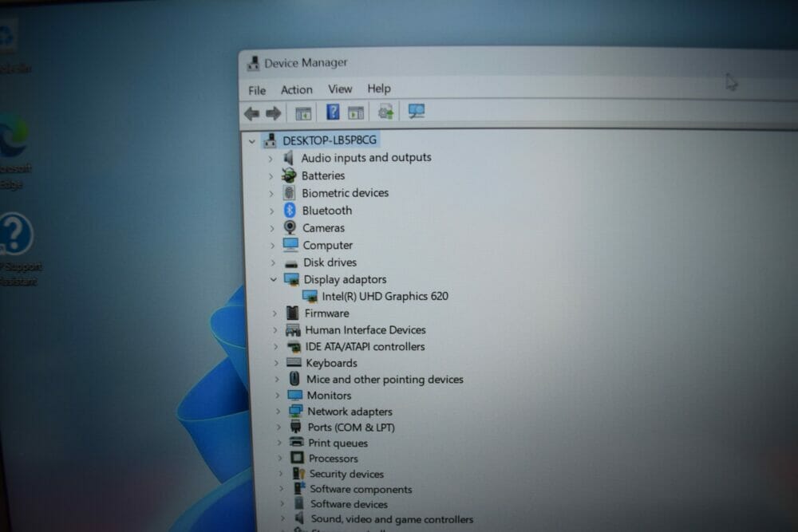Select the HP Support Assistant desktop icon
798x532 pixels.
[x=18, y=249]
